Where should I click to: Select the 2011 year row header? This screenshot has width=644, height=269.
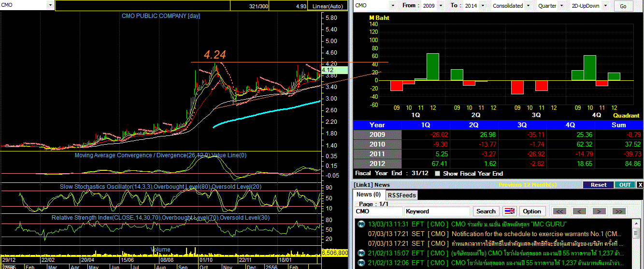377,154
